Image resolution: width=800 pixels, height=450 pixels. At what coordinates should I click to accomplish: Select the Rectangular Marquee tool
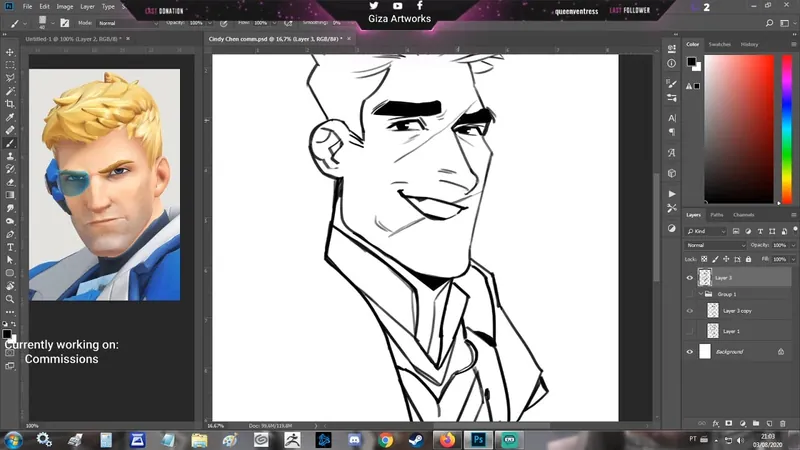pos(10,65)
